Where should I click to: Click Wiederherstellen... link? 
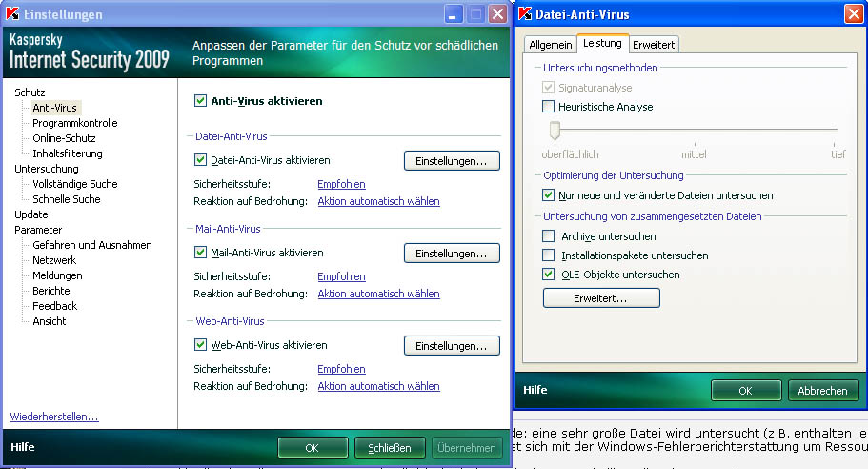click(x=54, y=417)
